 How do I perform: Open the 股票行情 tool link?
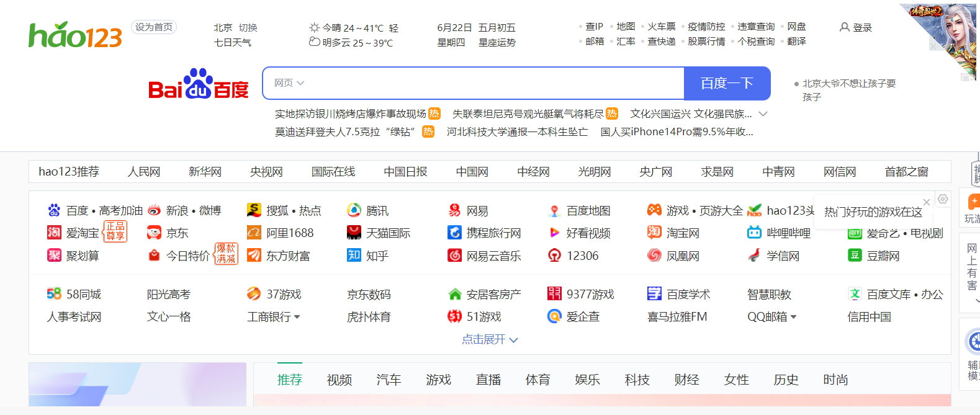[706, 42]
